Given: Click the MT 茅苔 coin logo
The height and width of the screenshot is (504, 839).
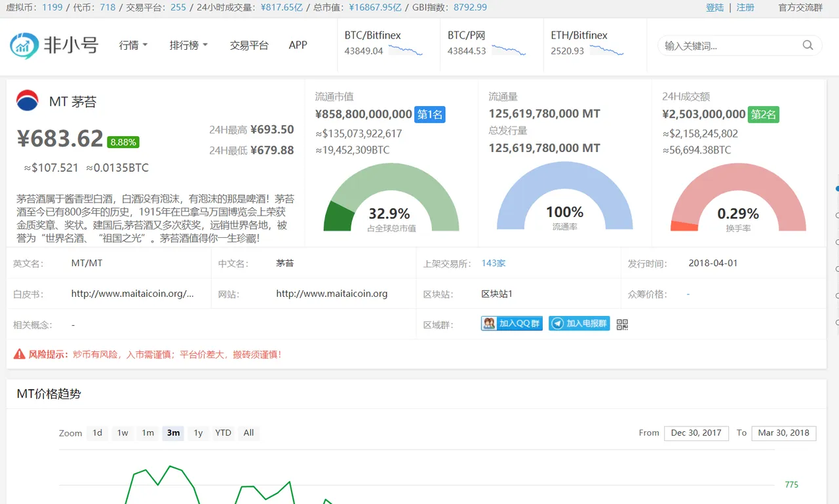Looking at the screenshot, I should [x=28, y=101].
